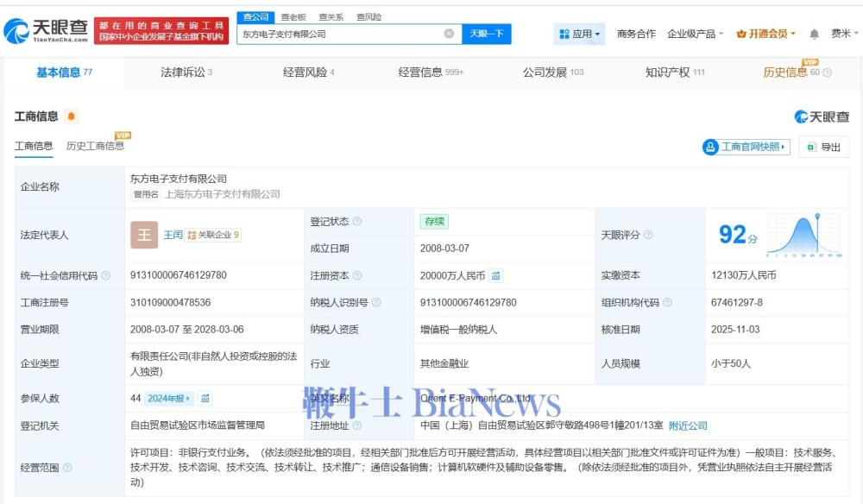
Task: Click the 关联企业 9 badge
Action: (213, 235)
